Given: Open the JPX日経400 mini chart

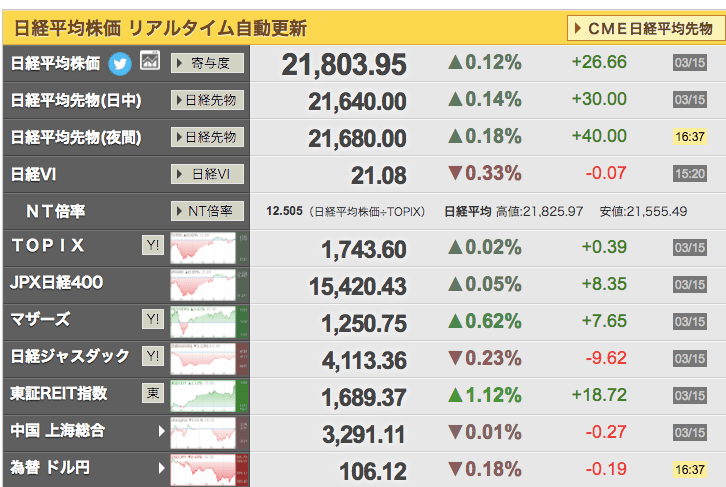Looking at the screenshot, I should tap(209, 285).
